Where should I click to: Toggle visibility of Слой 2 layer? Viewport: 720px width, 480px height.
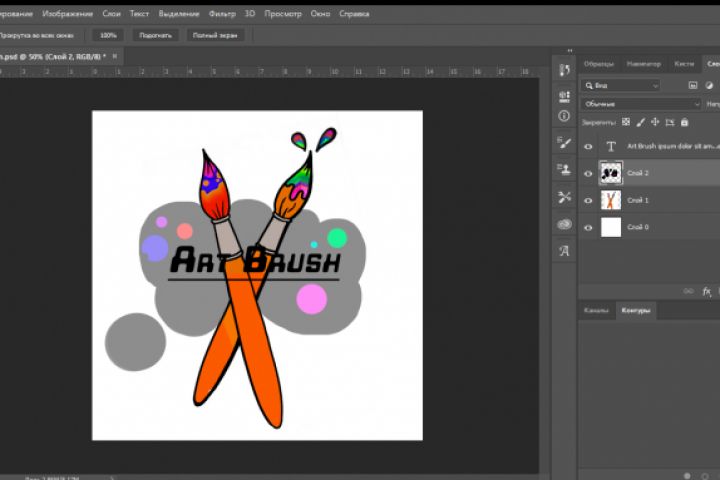[x=588, y=173]
